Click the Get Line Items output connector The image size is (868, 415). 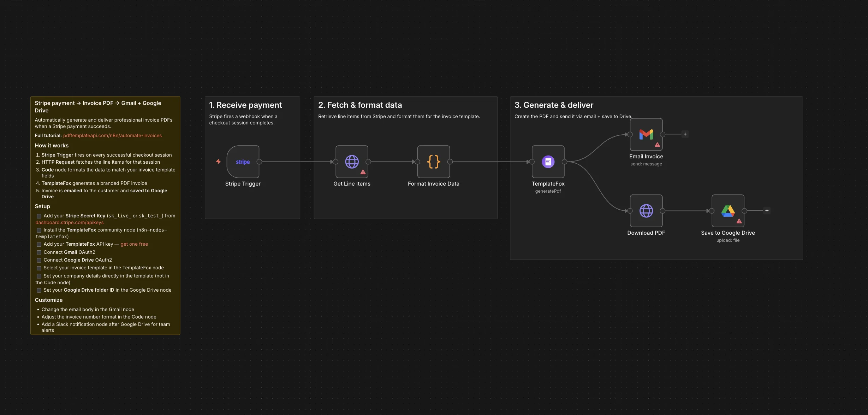368,162
